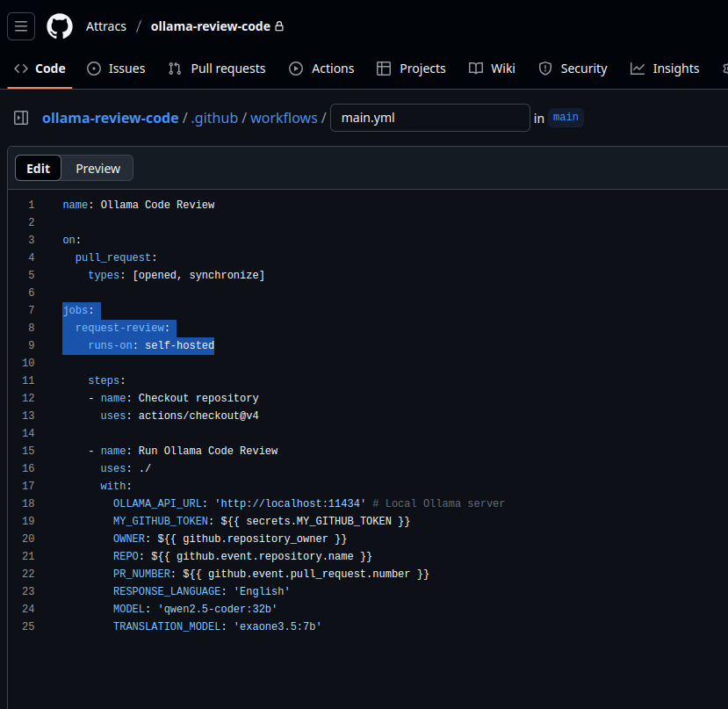Open the ollama-review-code repository header link

click(211, 26)
